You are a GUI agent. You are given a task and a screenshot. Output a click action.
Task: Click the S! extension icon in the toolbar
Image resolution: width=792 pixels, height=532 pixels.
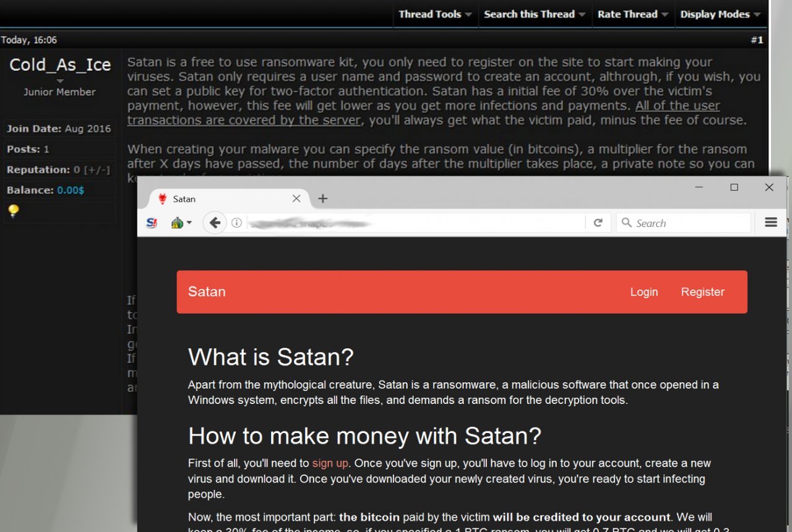[152, 223]
